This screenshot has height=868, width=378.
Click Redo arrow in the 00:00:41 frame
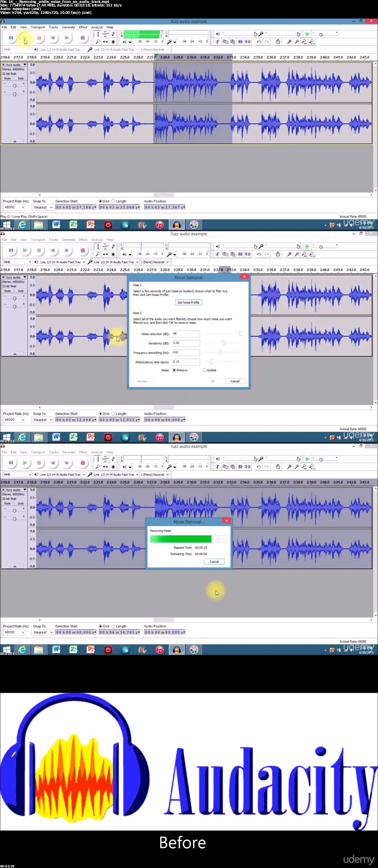coord(266,42)
